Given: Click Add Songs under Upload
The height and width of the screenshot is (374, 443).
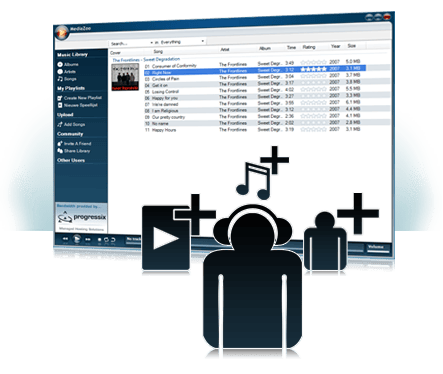Looking at the screenshot, I should [x=71, y=124].
